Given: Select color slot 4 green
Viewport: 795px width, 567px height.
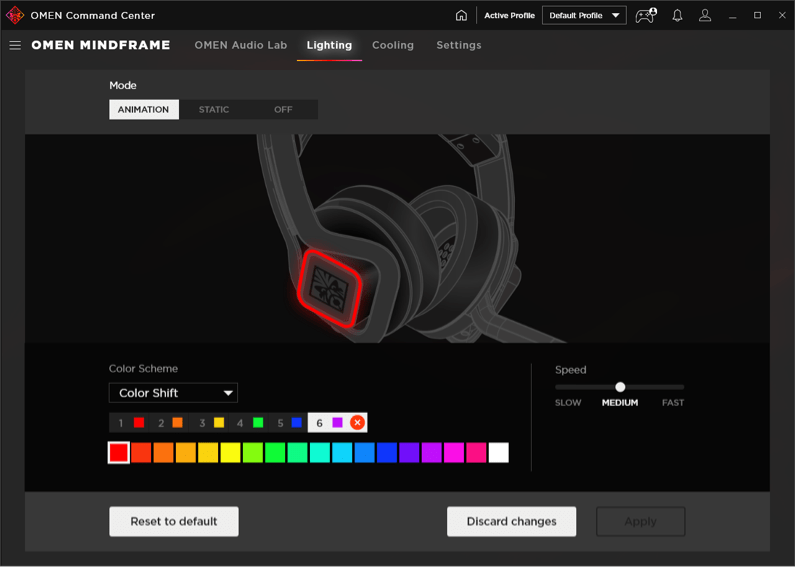Looking at the screenshot, I should click(x=248, y=422).
